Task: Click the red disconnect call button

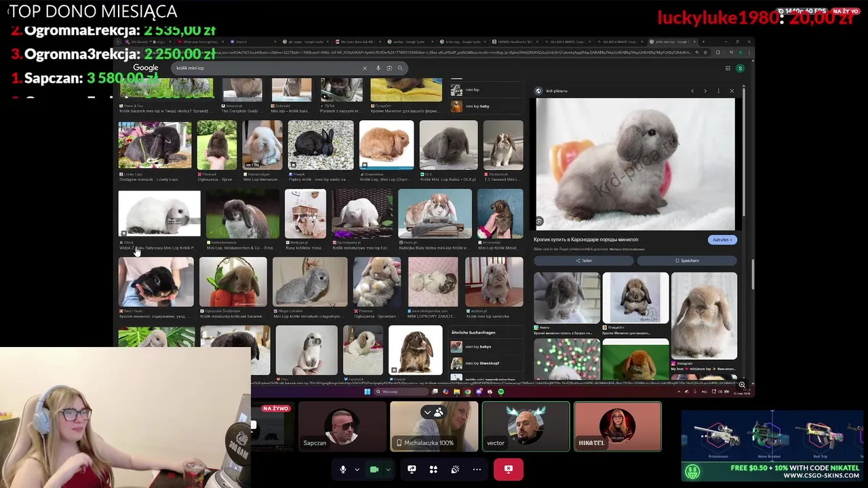Action: [509, 469]
